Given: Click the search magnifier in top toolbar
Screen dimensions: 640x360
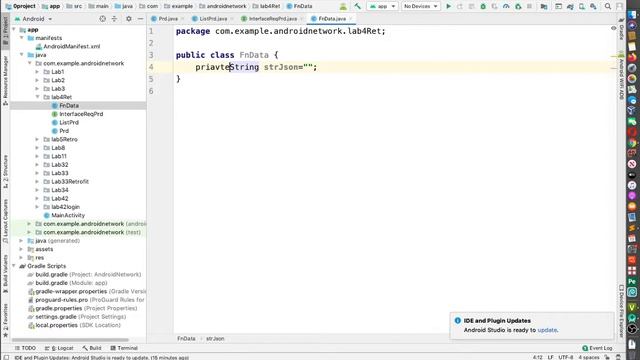Looking at the screenshot, I should 608,7.
